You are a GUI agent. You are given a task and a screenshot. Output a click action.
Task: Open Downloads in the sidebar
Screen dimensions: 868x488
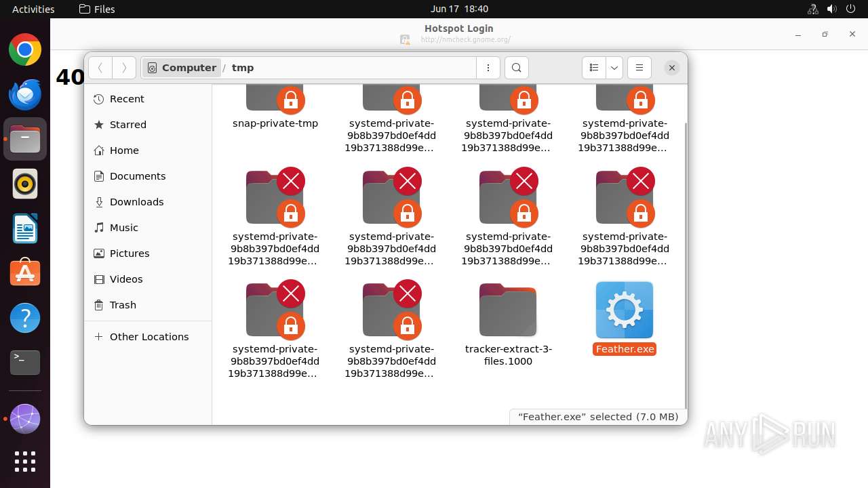click(x=148, y=202)
